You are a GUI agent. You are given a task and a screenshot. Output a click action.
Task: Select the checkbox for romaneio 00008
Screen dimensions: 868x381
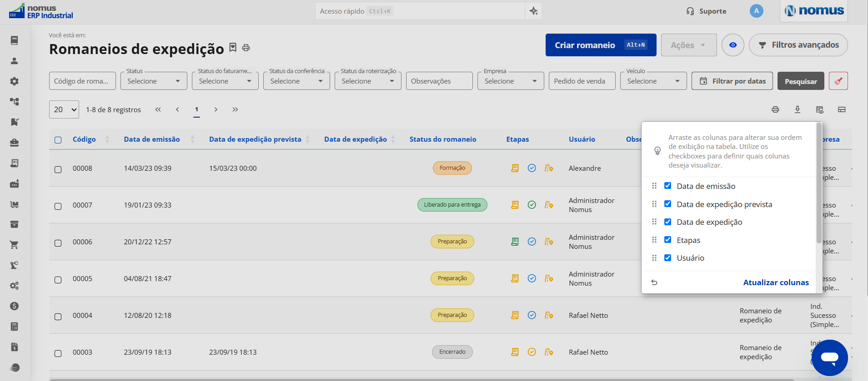point(58,169)
